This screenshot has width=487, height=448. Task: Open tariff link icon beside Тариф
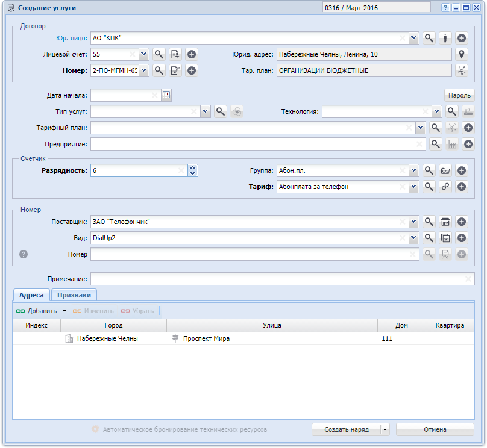click(x=445, y=187)
